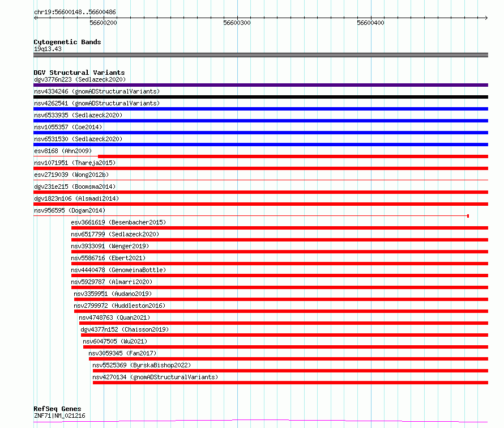Open the nsv4334246 (gnomADStructuralVariants) label

[97, 91]
